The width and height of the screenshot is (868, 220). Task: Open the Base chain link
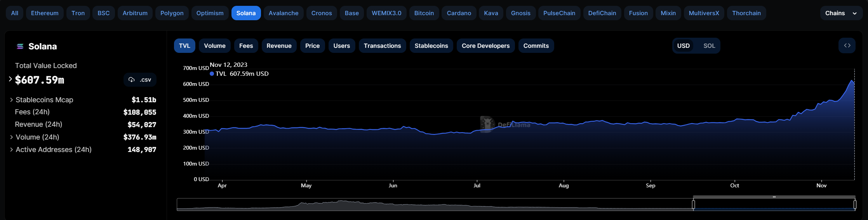(x=352, y=13)
